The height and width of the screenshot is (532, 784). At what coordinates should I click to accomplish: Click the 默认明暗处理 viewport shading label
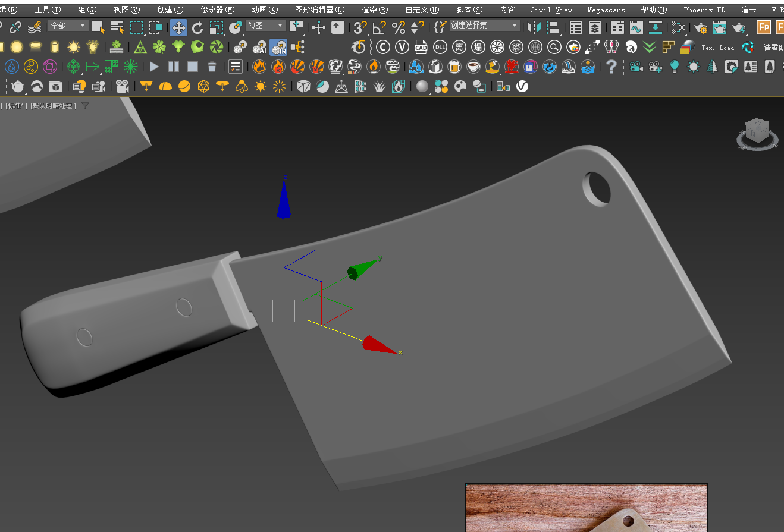point(52,106)
